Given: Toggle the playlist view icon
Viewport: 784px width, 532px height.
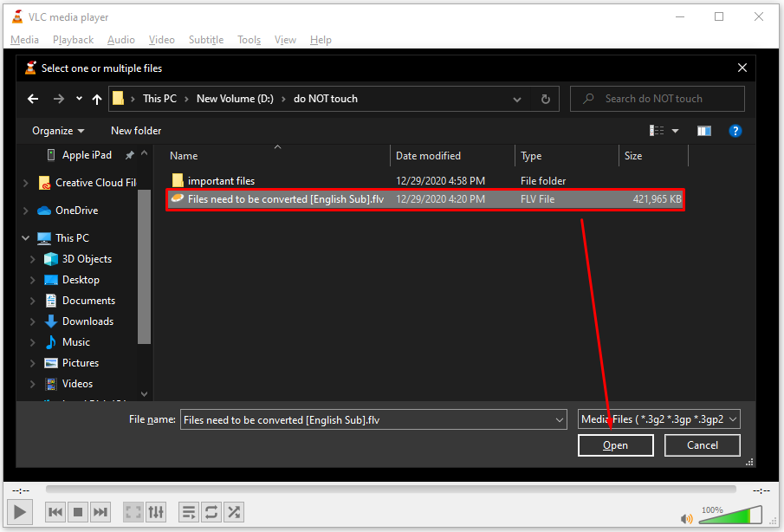Looking at the screenshot, I should click(x=189, y=512).
